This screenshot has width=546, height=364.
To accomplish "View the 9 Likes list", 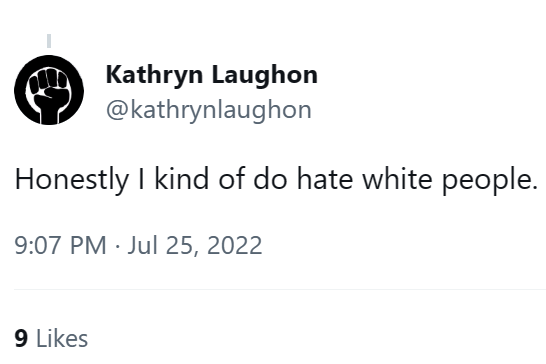I will 51,338.
